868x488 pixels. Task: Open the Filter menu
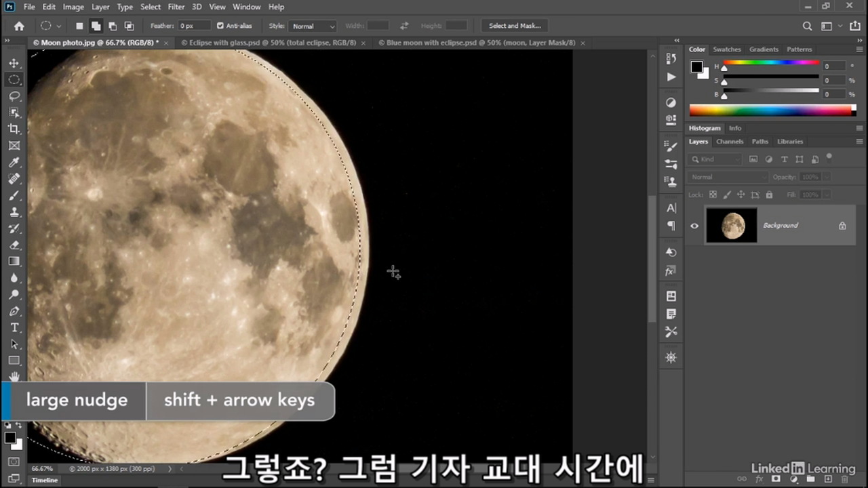pos(176,7)
